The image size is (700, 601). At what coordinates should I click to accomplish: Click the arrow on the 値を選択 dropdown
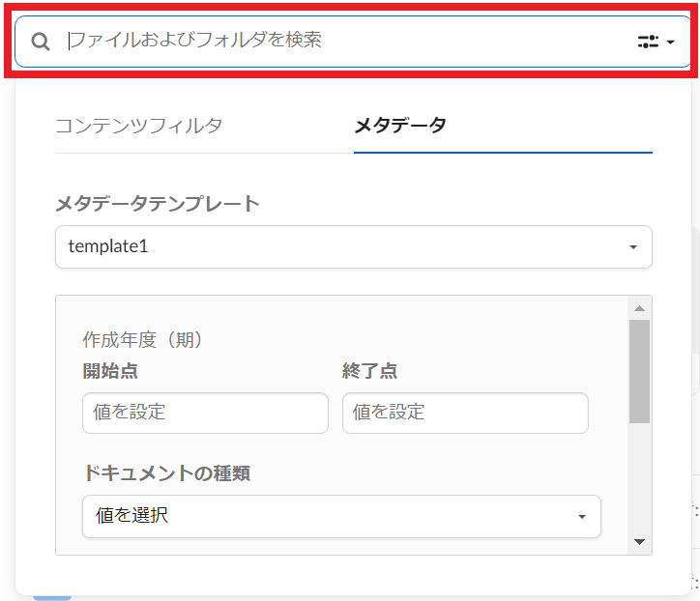click(x=582, y=517)
